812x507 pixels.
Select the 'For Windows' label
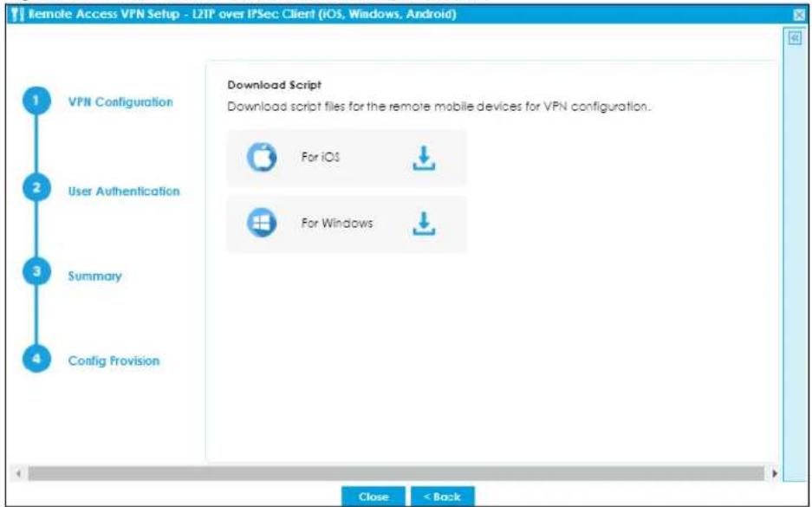pos(336,224)
